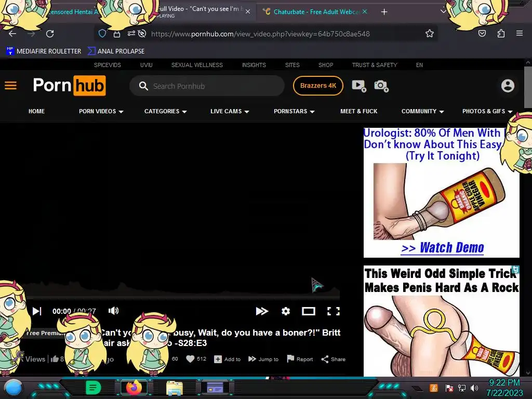Click the Watch Demo link in the top ad
The height and width of the screenshot is (399, 532).
443,248
